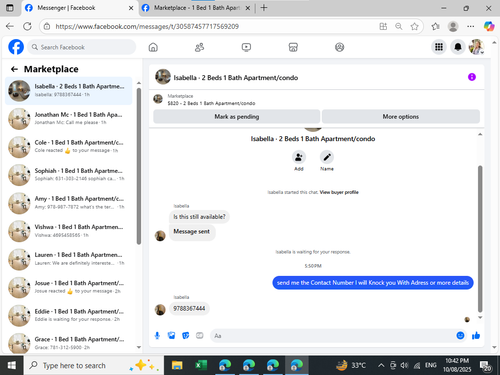500x375 pixels.
Task: Open the browser Favorites list icon
Action: (x=435, y=26)
